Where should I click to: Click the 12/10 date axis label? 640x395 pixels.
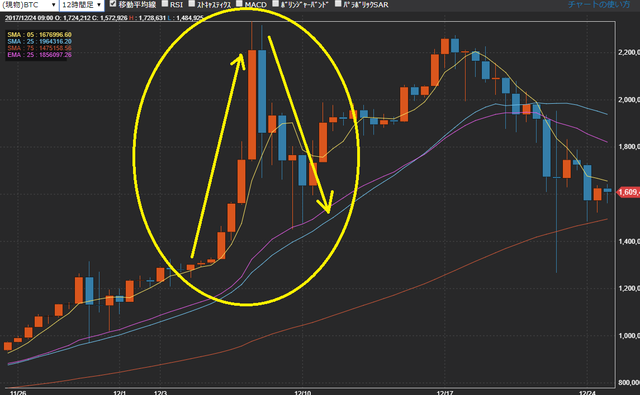302,392
